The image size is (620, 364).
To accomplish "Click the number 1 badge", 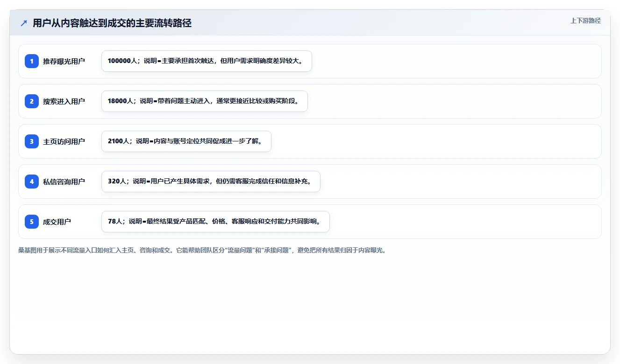I will point(32,61).
